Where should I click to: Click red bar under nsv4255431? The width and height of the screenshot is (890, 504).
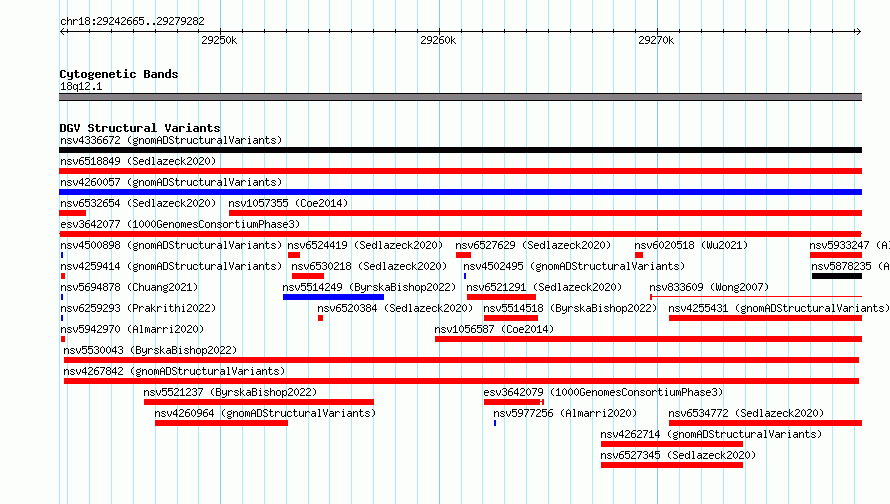(765, 318)
